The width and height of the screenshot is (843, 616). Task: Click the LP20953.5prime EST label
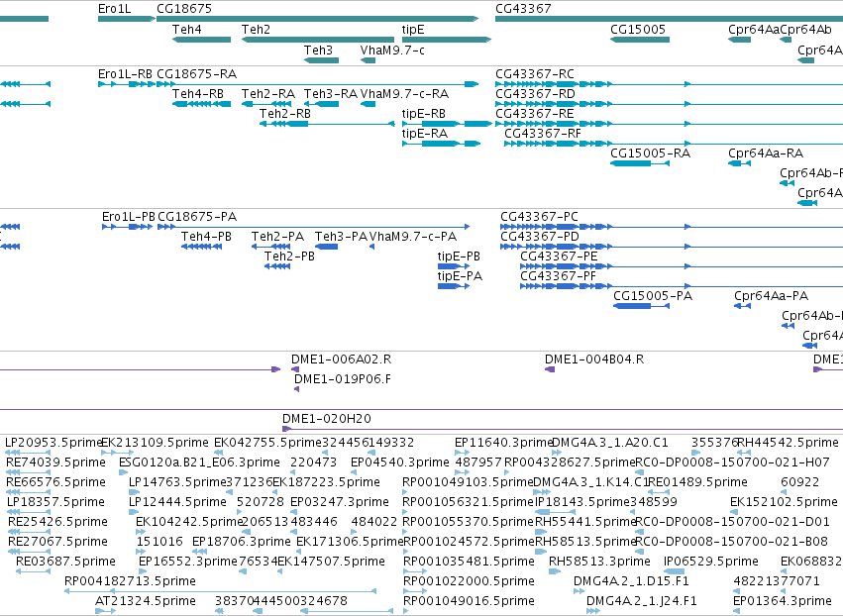click(53, 443)
